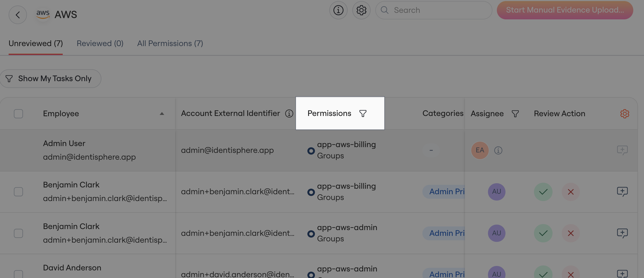The height and width of the screenshot is (278, 644).
Task: Click the Assignee column filter icon
Action: [x=515, y=114]
